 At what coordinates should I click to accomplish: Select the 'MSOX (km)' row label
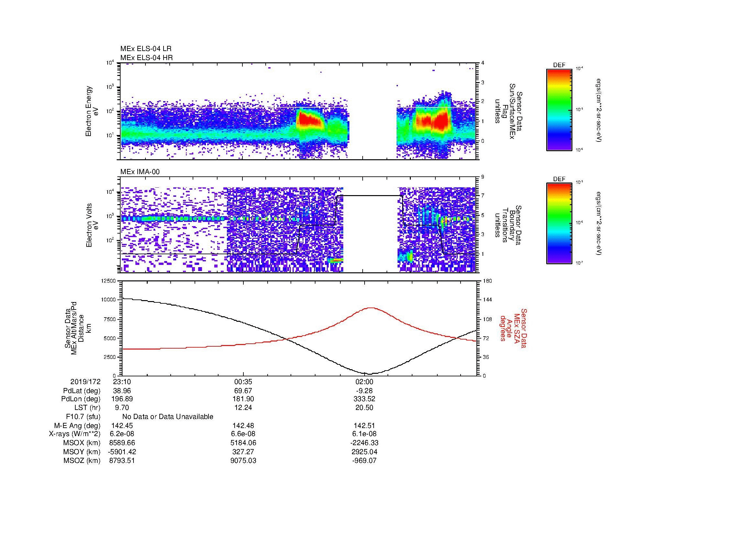82,443
